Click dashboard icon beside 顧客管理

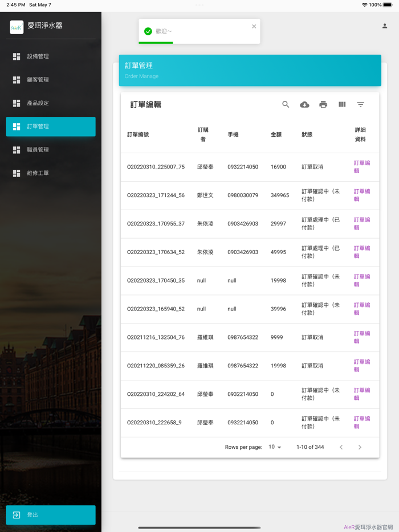click(17, 80)
